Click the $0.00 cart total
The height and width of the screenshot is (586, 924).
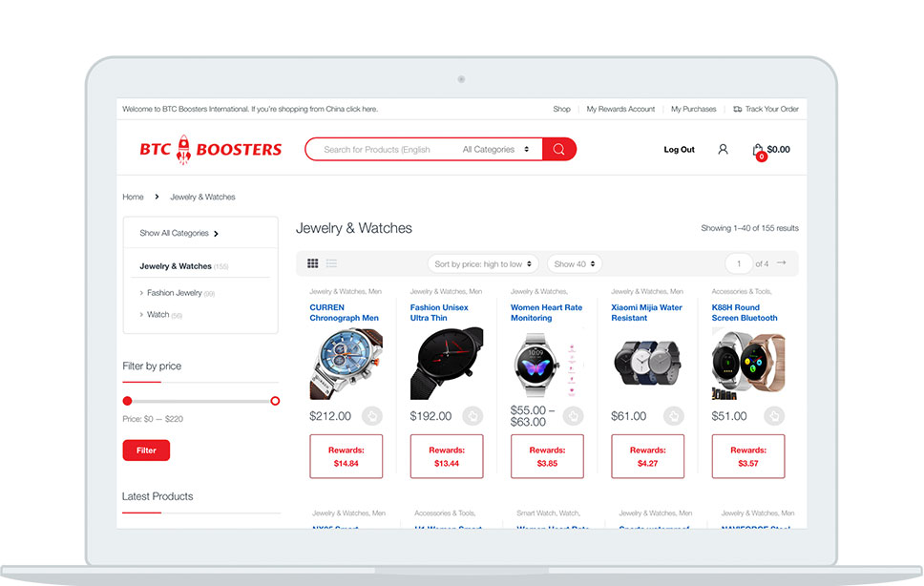tap(779, 150)
